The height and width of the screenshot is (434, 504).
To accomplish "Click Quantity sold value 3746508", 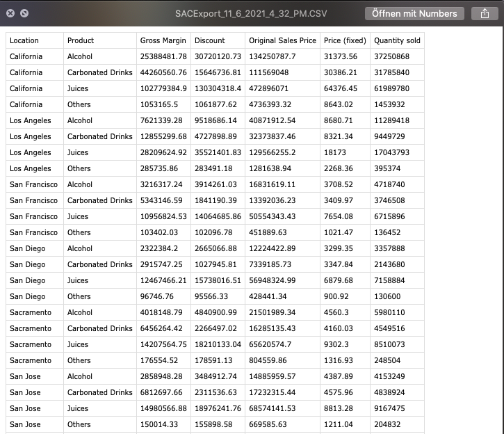I will (389, 200).
